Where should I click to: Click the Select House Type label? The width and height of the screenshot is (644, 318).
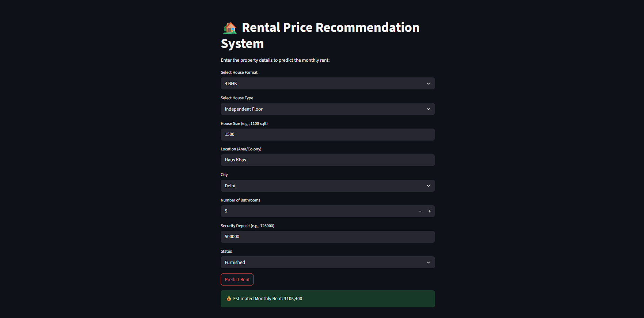click(x=237, y=98)
